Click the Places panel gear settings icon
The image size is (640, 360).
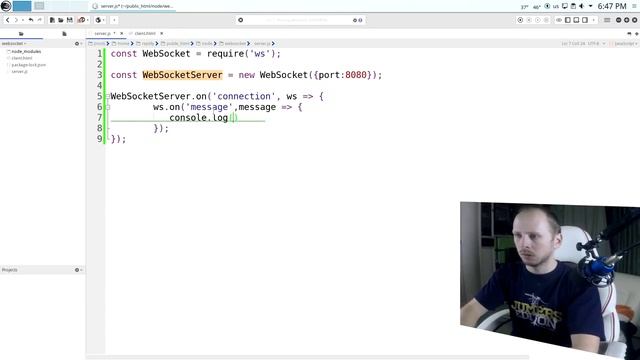click(x=77, y=43)
